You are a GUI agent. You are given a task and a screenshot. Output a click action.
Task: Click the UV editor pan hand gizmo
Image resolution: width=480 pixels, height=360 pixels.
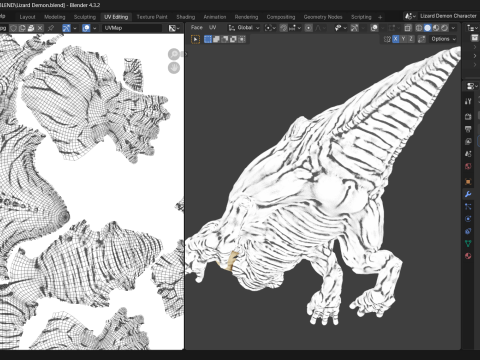174,68
